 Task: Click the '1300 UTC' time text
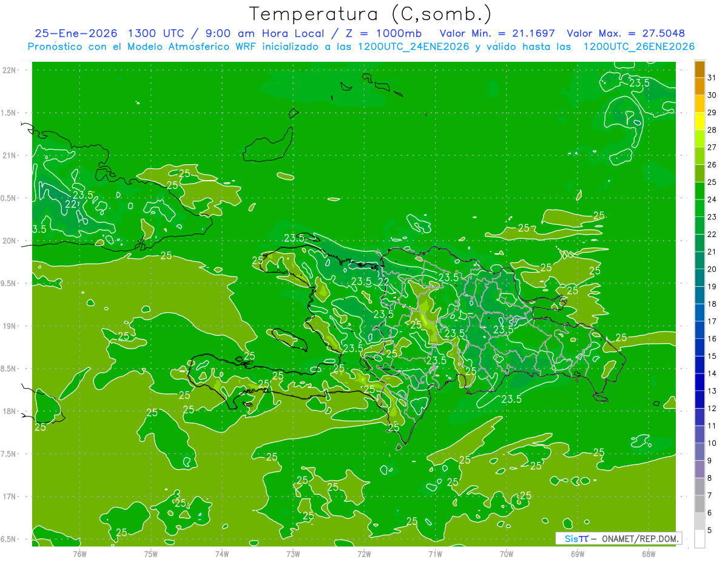pos(157,33)
